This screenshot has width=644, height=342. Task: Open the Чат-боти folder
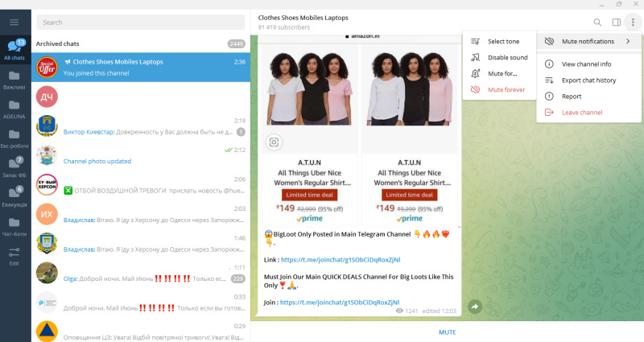[14, 227]
